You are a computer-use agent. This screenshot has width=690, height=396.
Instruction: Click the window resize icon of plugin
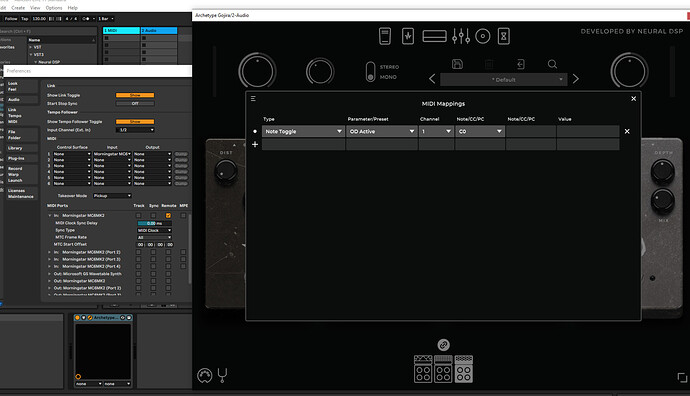click(682, 378)
